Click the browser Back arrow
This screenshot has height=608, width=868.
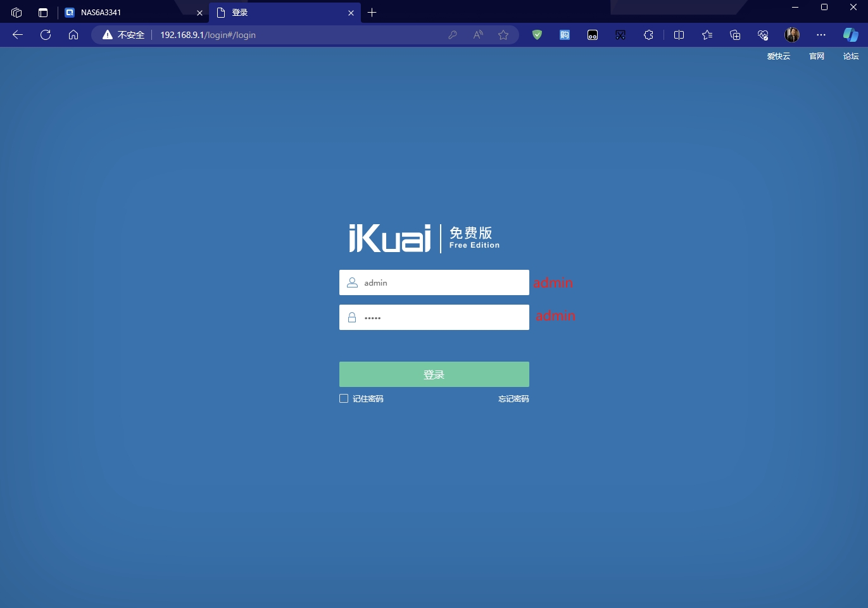tap(18, 35)
